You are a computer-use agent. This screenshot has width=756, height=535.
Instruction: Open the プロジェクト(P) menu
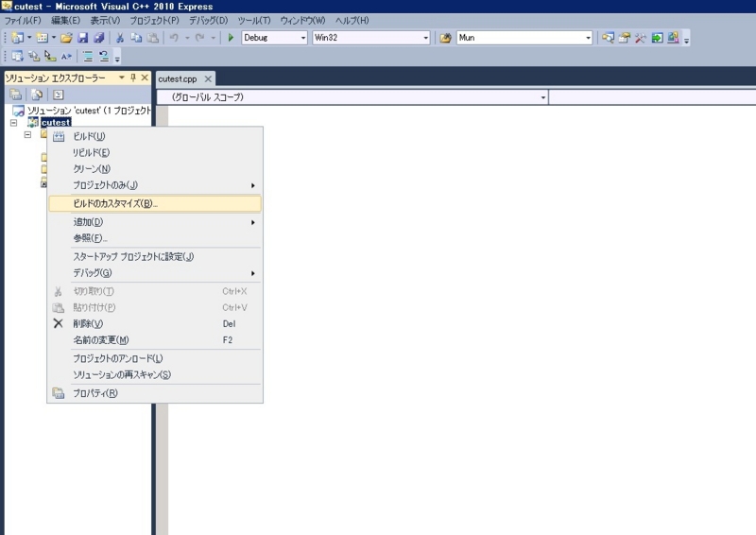154,20
